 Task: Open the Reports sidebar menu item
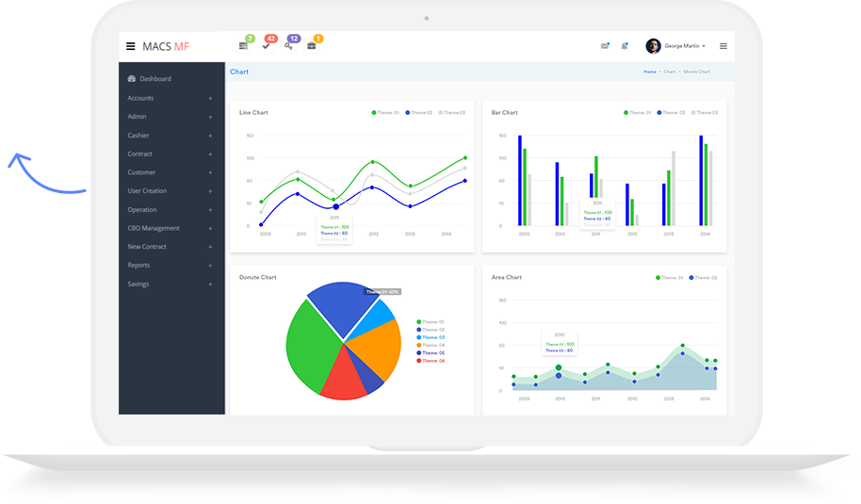(138, 266)
